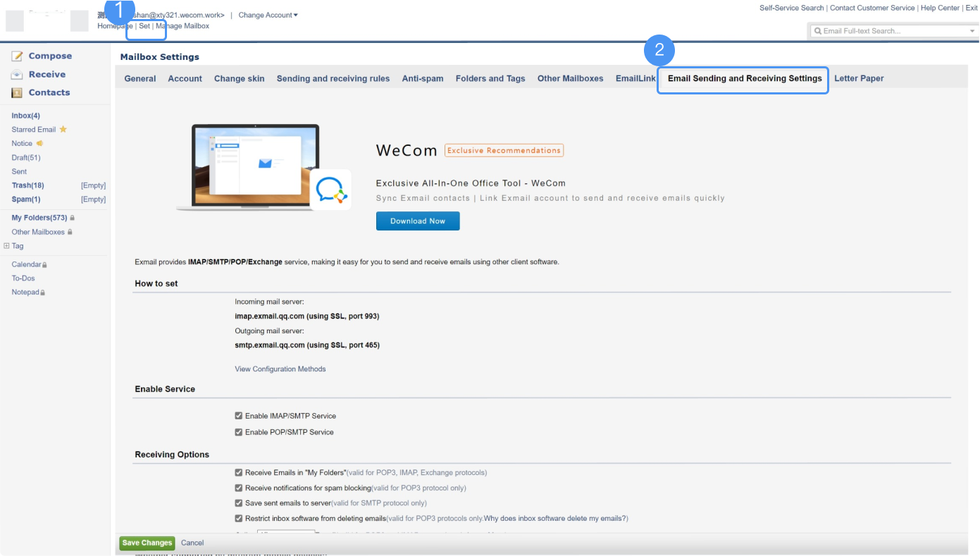Click the imap.exmail.qq.com server text
The width and height of the screenshot is (980, 556).
307,316
